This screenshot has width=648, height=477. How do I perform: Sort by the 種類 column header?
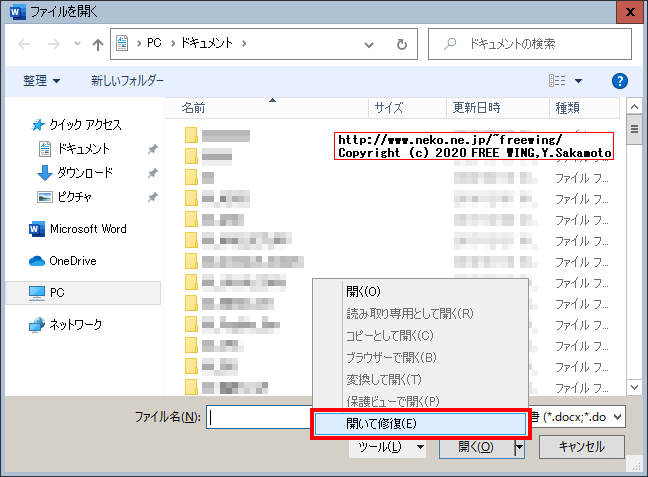pyautogui.click(x=584, y=108)
